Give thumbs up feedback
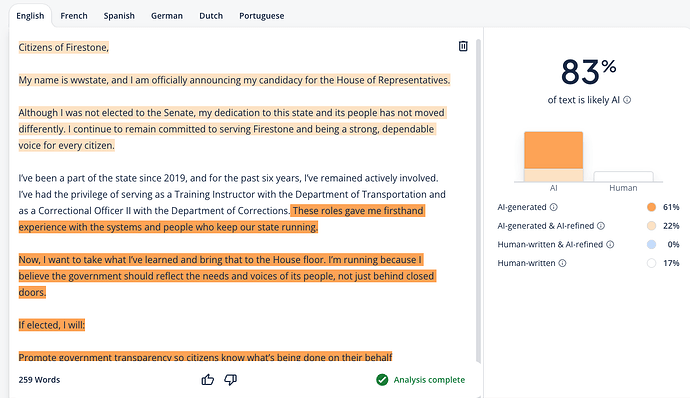 (x=208, y=380)
